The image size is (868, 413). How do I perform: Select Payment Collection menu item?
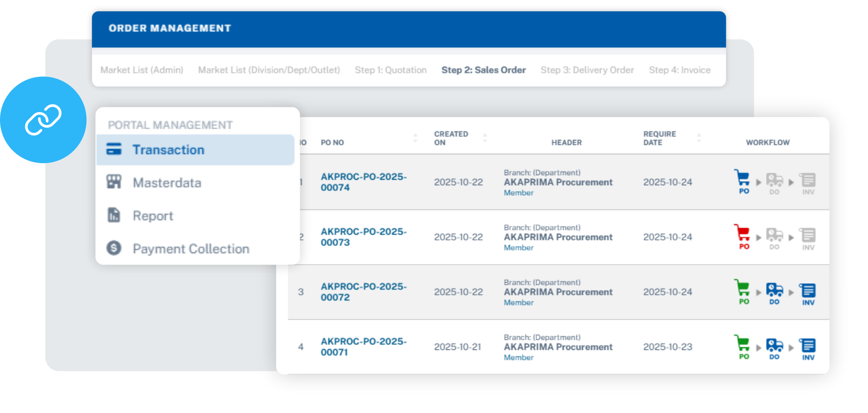pos(191,249)
